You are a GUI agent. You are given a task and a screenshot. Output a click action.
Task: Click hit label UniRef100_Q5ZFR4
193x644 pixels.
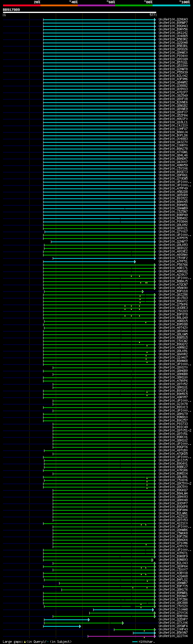(173, 116)
